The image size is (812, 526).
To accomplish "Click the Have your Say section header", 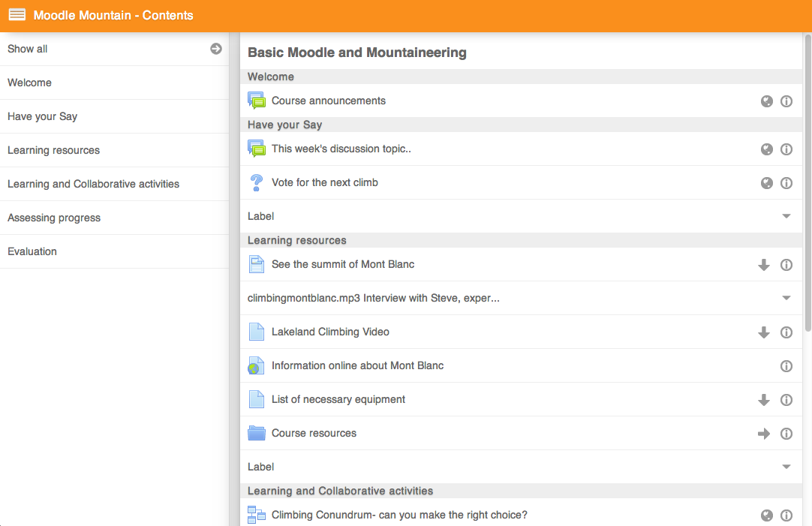I will 521,125.
